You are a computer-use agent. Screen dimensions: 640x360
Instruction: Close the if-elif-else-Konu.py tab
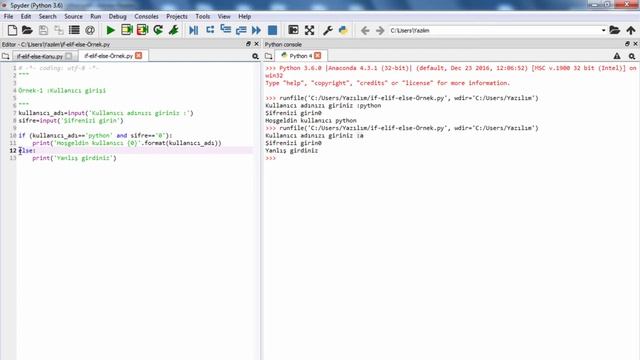(69, 56)
